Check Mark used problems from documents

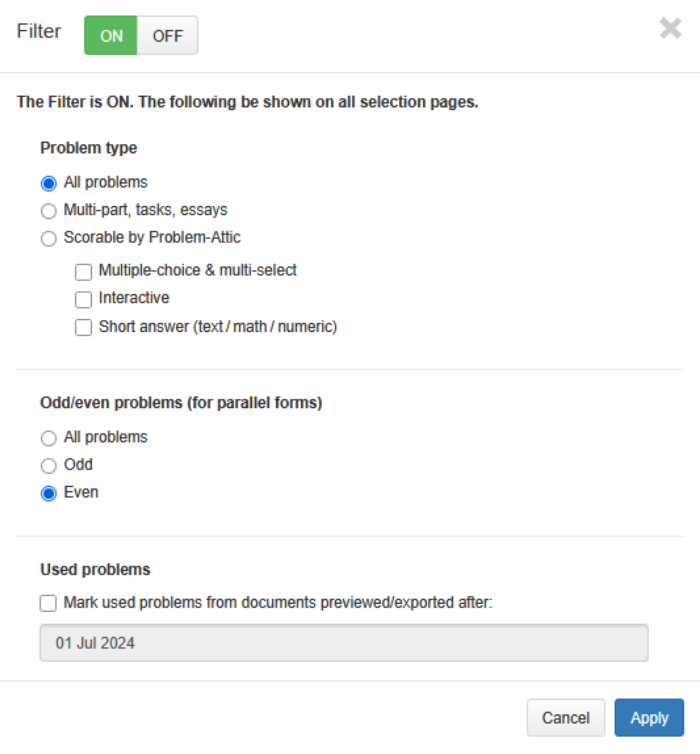[48, 603]
